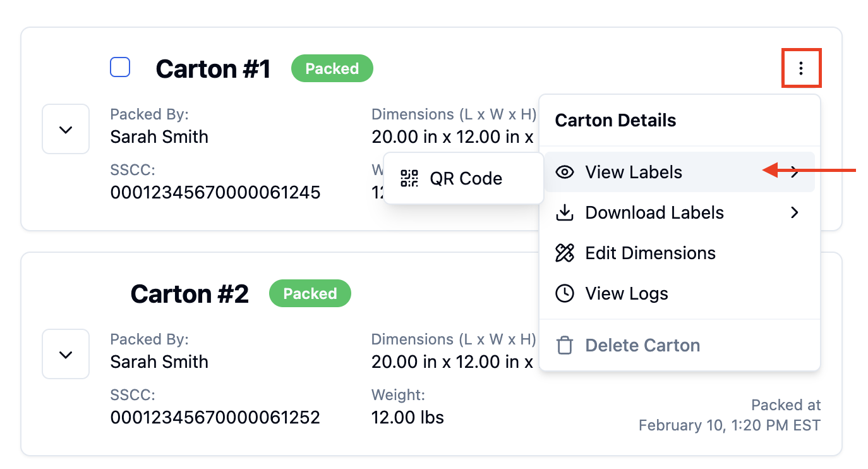
Task: Click the clock icon beside View Logs
Action: tap(564, 293)
